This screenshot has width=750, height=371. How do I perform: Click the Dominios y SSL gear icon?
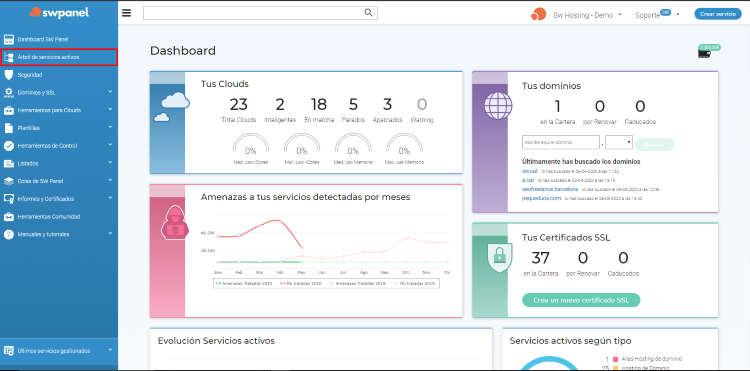tap(9, 93)
